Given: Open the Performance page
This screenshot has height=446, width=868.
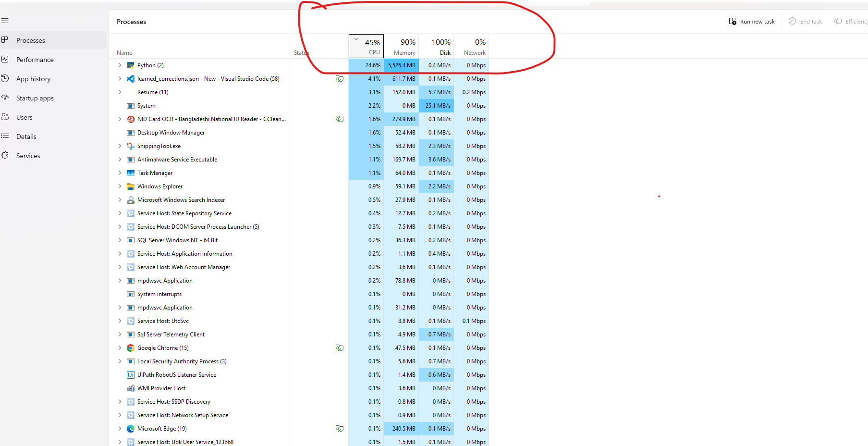Looking at the screenshot, I should pyautogui.click(x=35, y=60).
